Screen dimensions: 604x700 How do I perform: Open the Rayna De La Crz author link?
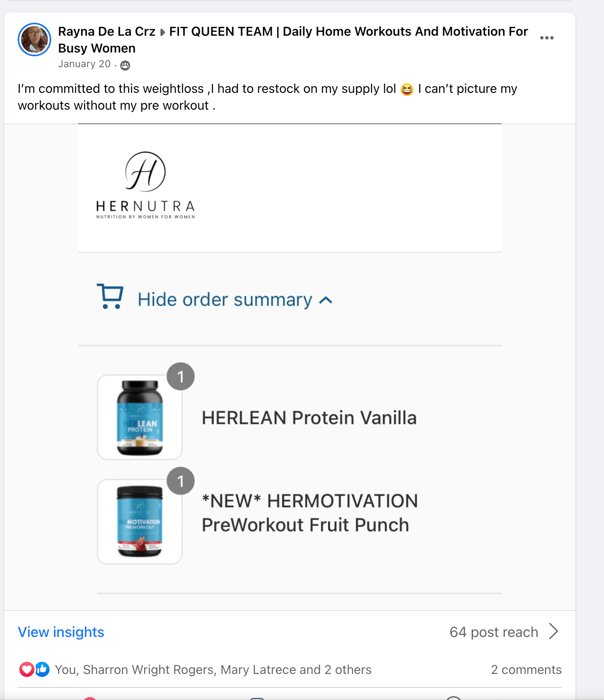pos(107,32)
